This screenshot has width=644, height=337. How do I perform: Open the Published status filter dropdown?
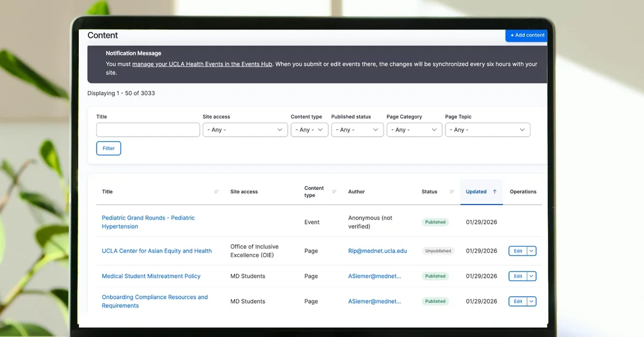[357, 130]
